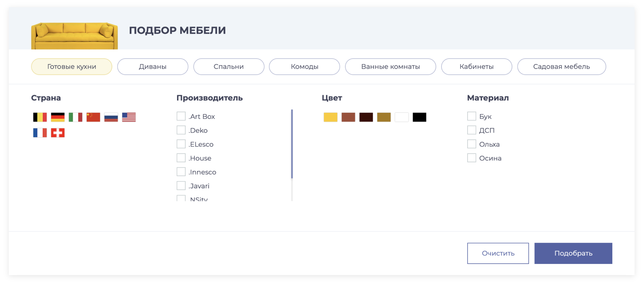
Task: Pick the Italy flag country filter
Action: (x=75, y=117)
